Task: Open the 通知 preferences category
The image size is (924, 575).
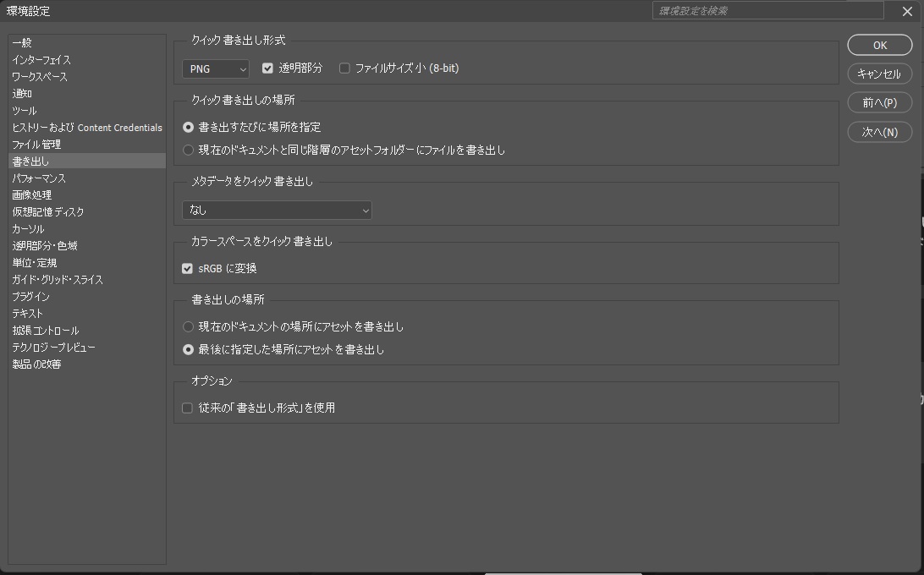Action: click(87, 94)
